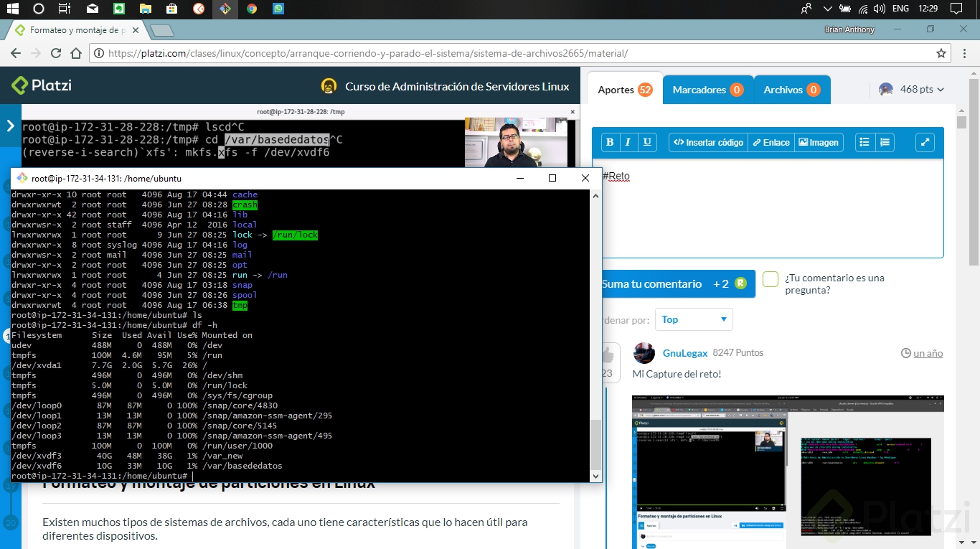980x549 pixels.
Task: Click the '/var/basededatos' mount entry in terminal
Action: (242, 466)
